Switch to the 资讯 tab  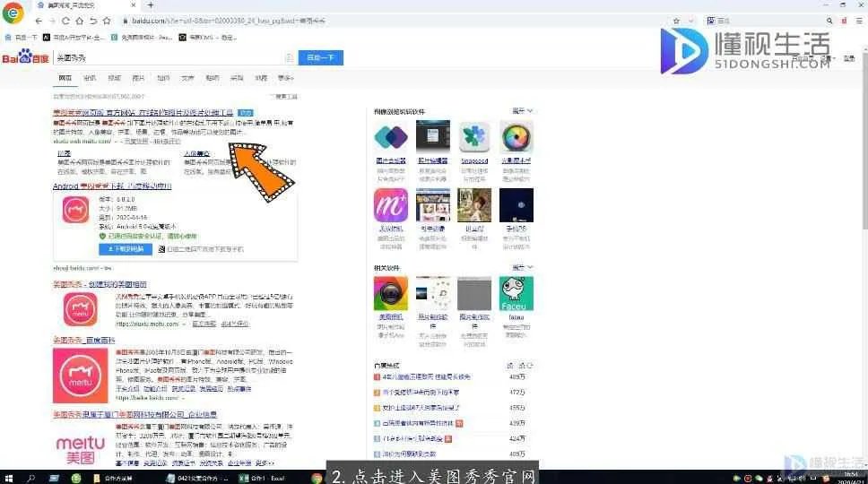[90, 78]
